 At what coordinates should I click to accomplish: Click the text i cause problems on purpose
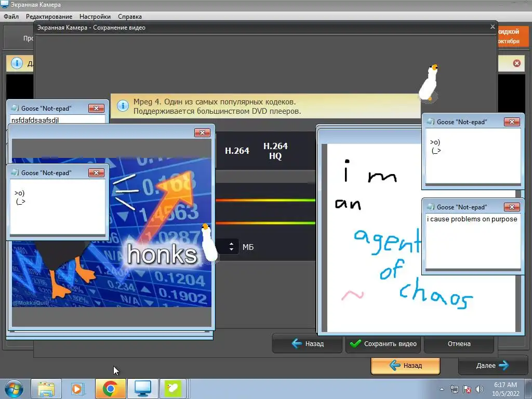pos(472,219)
